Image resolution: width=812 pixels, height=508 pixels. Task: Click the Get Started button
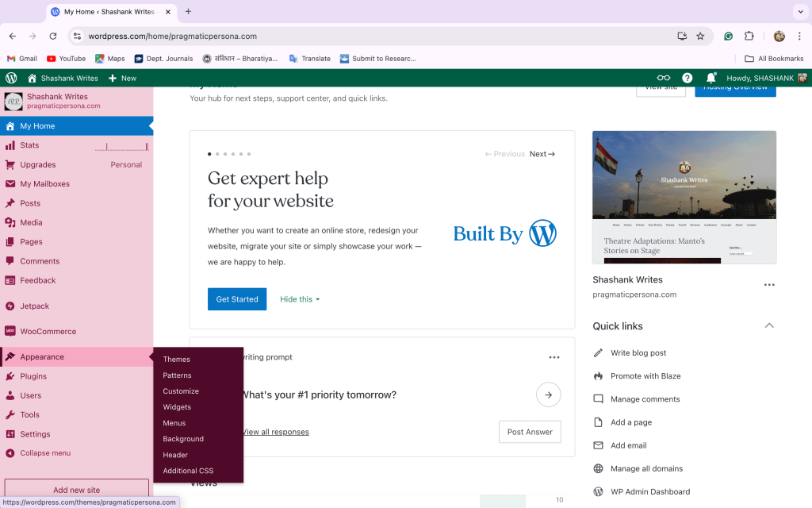[x=237, y=299]
